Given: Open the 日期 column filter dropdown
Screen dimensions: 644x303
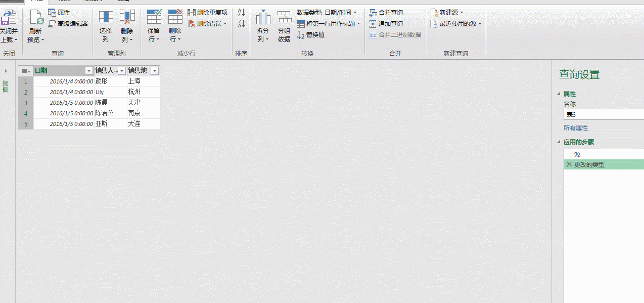Looking at the screenshot, I should [88, 70].
